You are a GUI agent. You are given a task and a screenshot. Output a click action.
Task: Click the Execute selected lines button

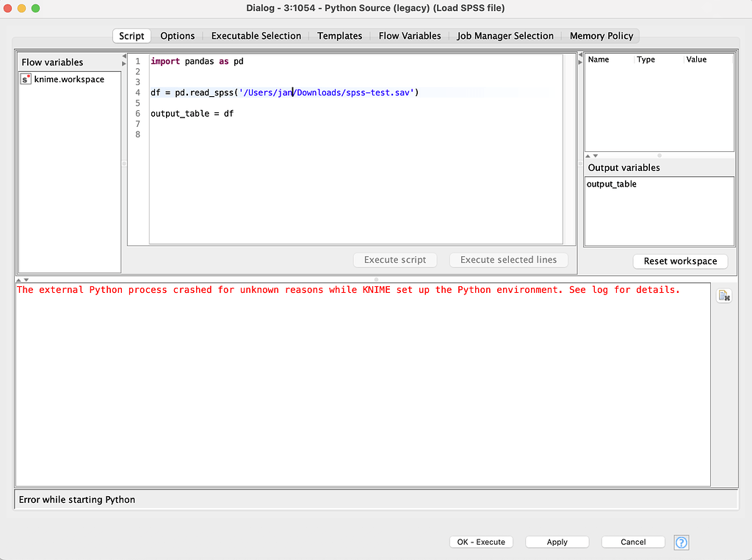point(508,259)
